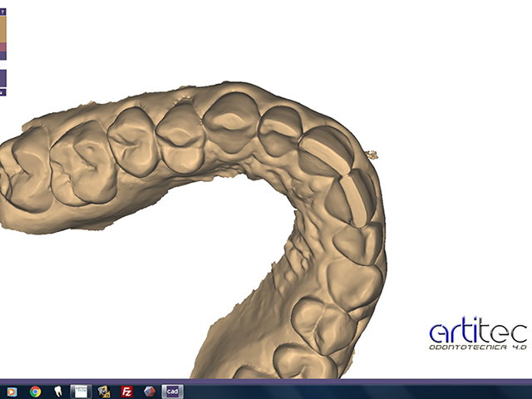Open the white tooth app in taskbar
Viewport: 532px width, 399px height.
pos(57,392)
